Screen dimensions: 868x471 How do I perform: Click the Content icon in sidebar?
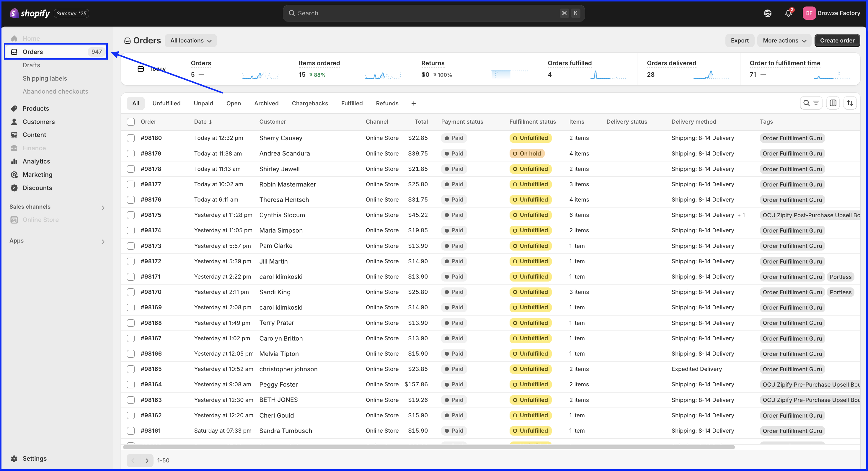[x=14, y=135]
